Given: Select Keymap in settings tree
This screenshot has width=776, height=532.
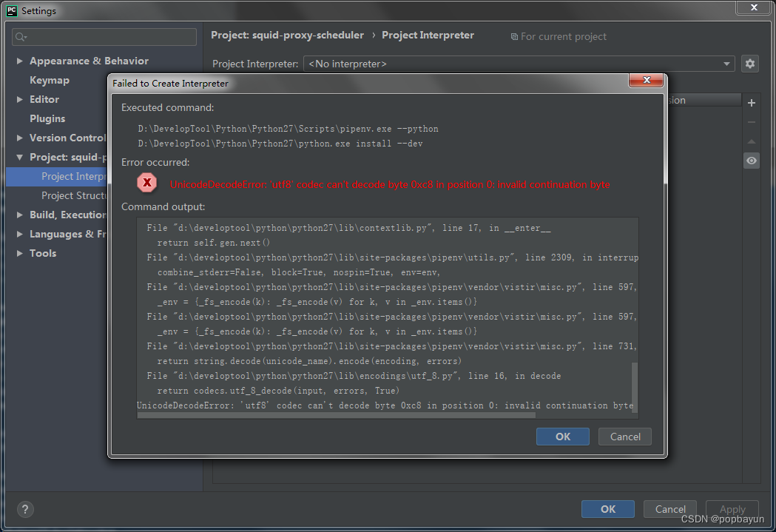Looking at the screenshot, I should 50,80.
